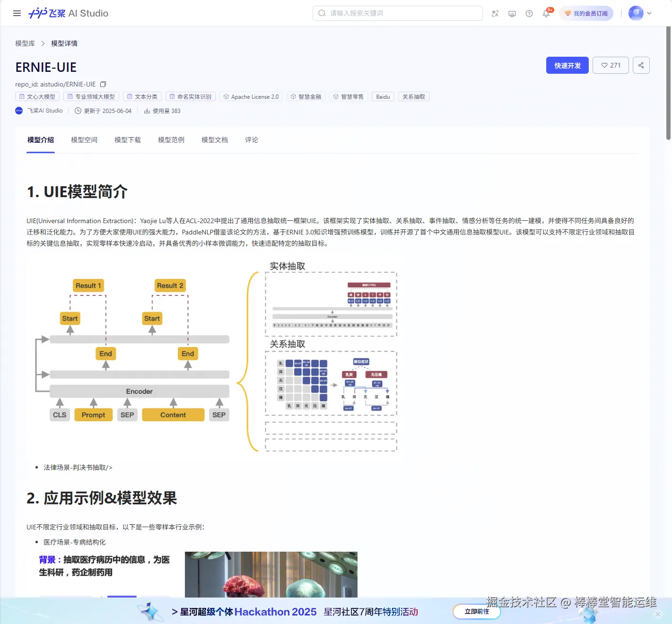Expand the account dropdown chevron
672x624 pixels.
pyautogui.click(x=649, y=13)
